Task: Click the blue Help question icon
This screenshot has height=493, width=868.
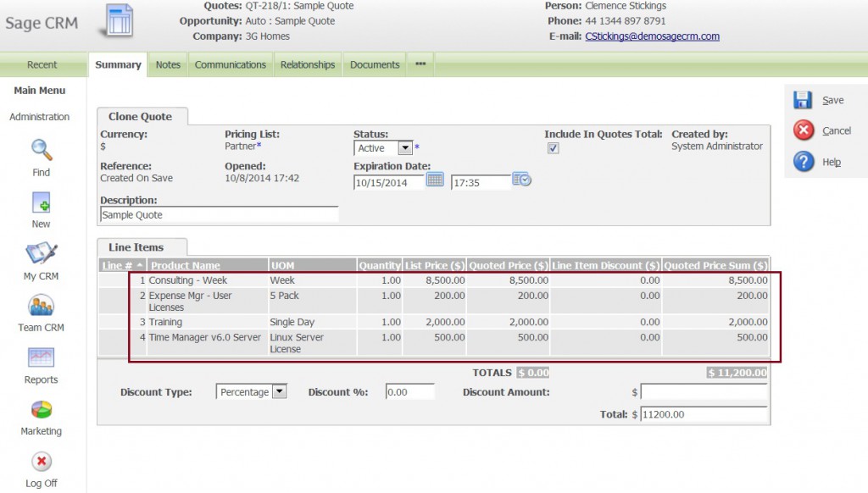Action: (804, 162)
